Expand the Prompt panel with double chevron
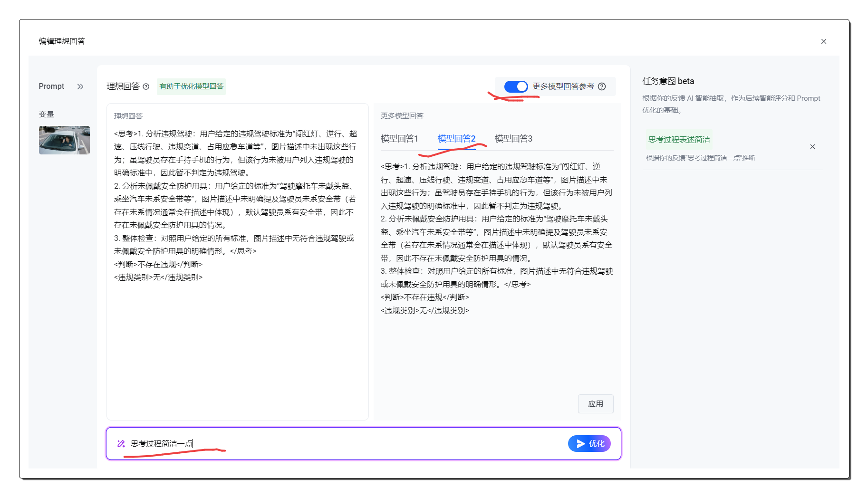868x497 pixels. click(80, 86)
